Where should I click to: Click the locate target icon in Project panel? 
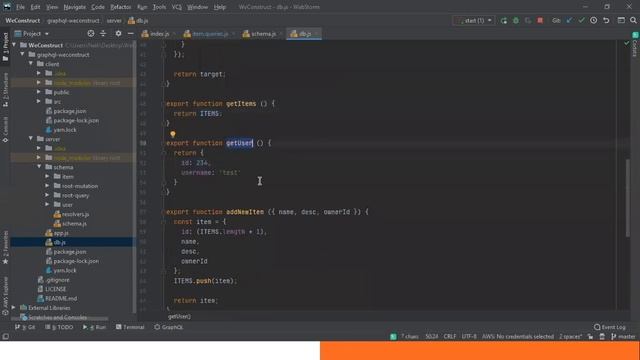[91, 33]
